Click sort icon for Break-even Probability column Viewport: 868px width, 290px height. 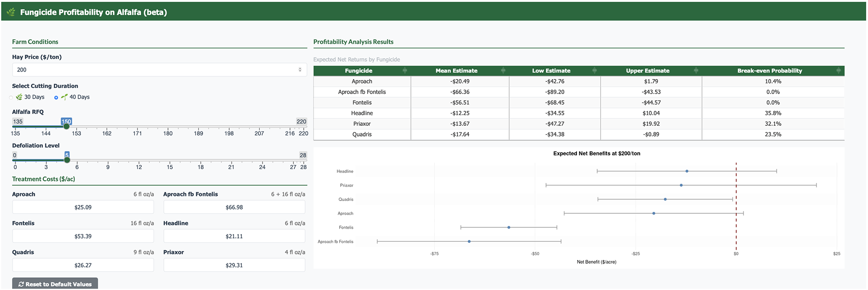pos(839,71)
